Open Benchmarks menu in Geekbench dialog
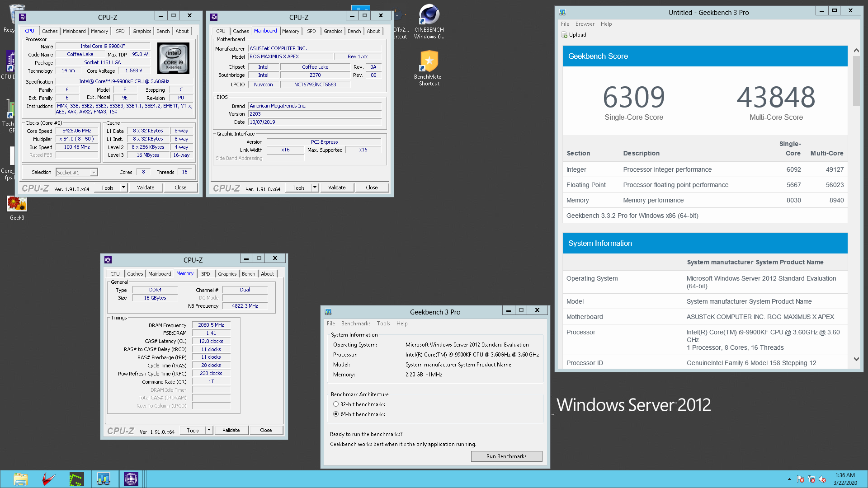The width and height of the screenshot is (868, 488). (356, 324)
